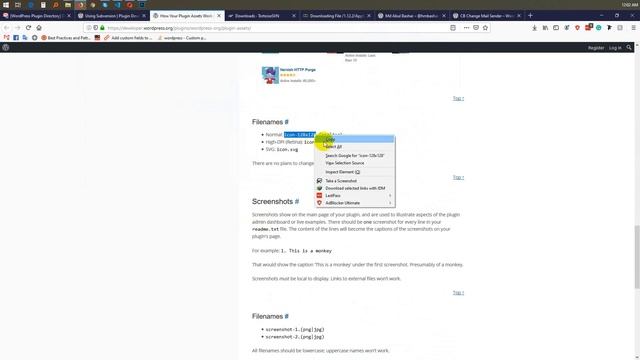Open AdBlocker Ultimate toolbar shield icon

(577, 28)
